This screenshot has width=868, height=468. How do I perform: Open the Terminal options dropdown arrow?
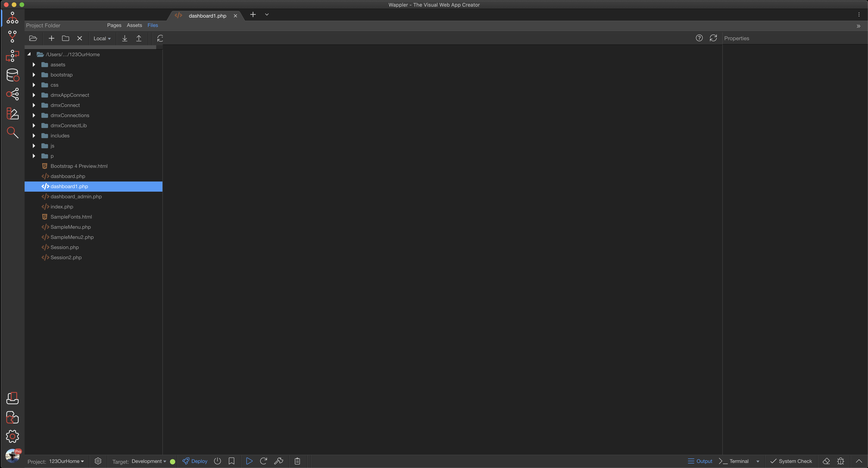click(x=757, y=461)
